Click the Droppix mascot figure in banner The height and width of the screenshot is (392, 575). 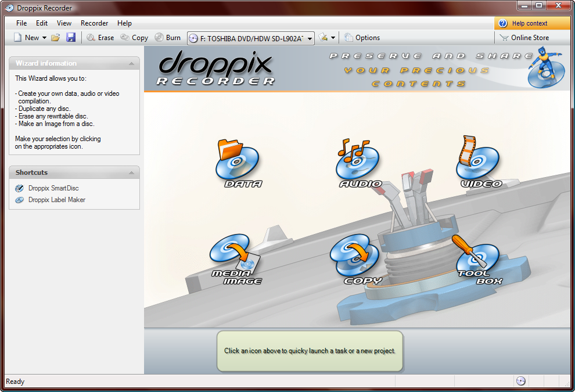coord(545,67)
